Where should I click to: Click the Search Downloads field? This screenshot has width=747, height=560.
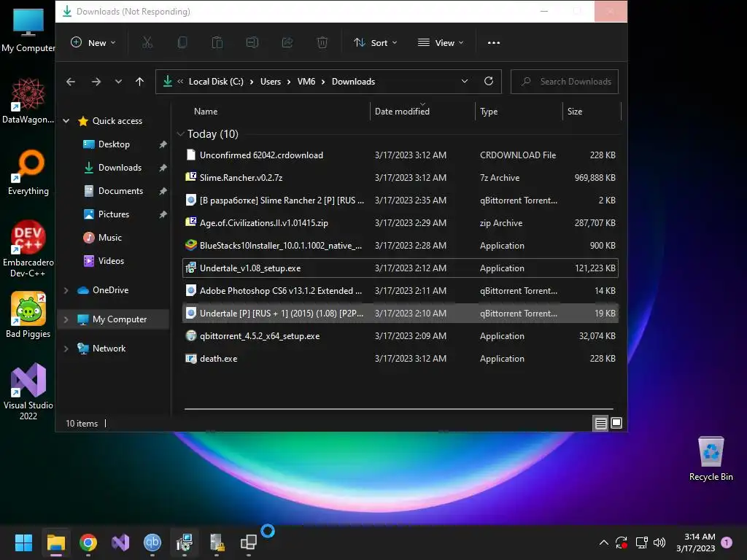coord(565,82)
